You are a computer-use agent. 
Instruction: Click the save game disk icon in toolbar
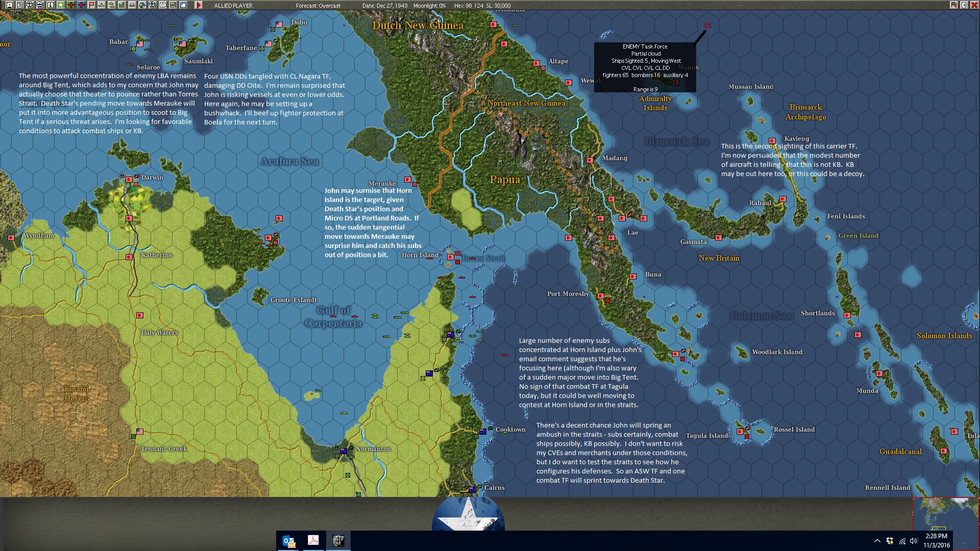click(10, 5)
